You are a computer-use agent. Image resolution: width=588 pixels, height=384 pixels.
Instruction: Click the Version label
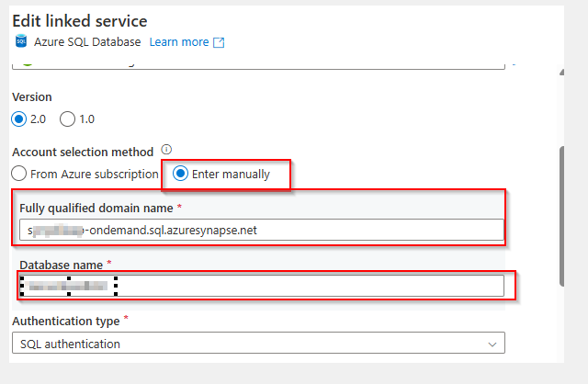click(32, 97)
